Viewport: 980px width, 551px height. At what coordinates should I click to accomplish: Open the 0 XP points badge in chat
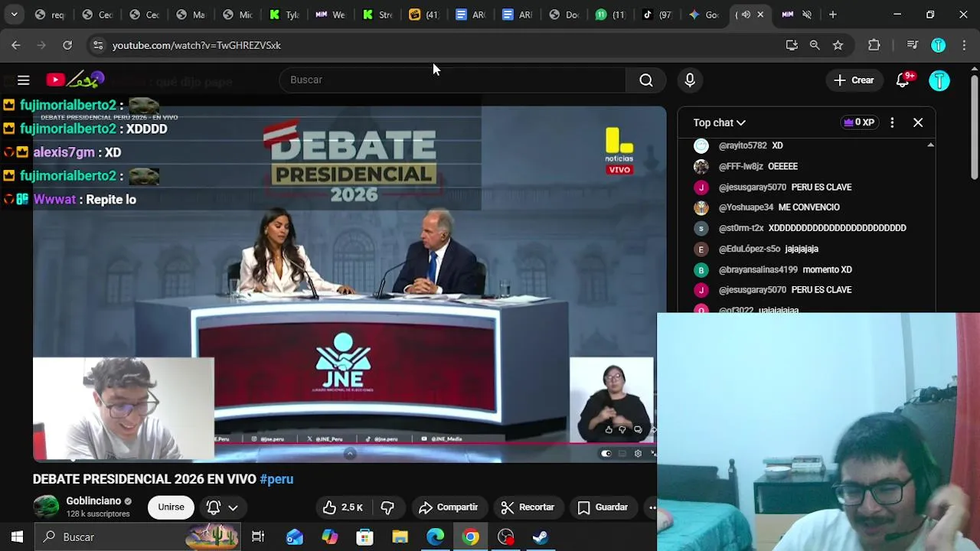coord(859,122)
